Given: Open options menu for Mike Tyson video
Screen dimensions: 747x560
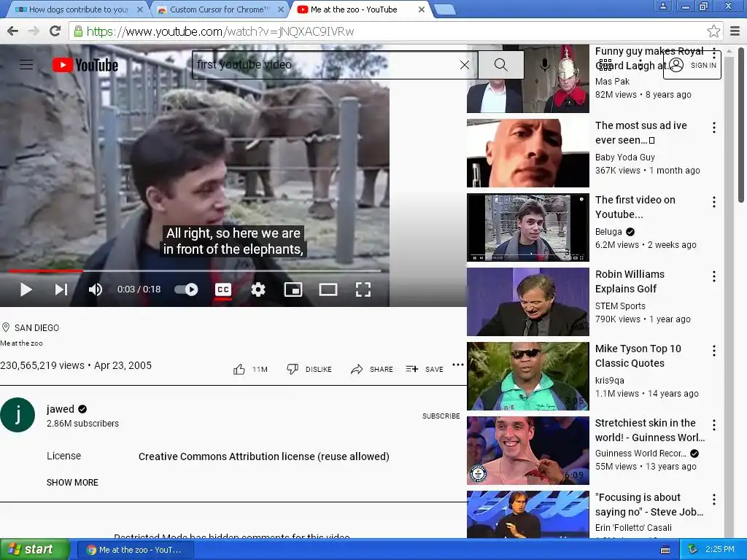Looking at the screenshot, I should (x=713, y=351).
